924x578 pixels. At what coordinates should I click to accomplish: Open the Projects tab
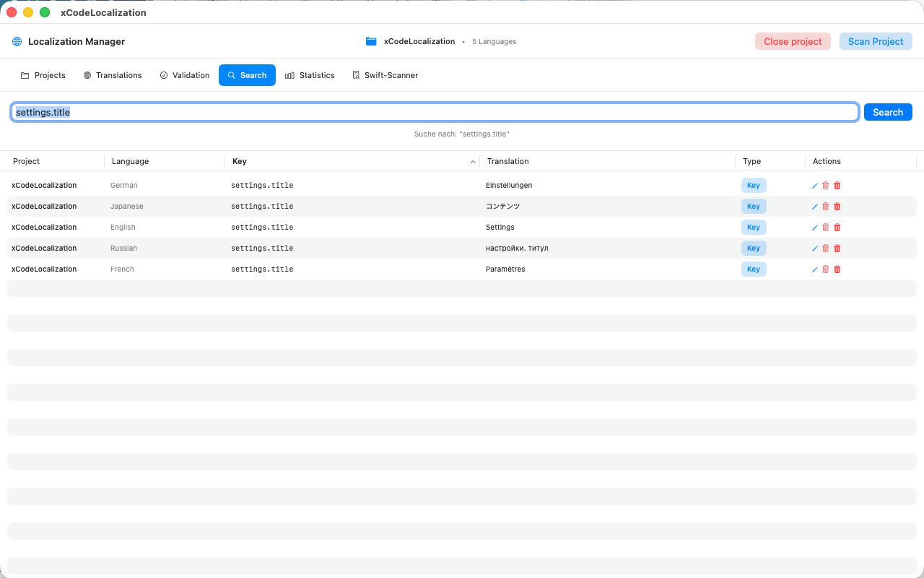[43, 75]
